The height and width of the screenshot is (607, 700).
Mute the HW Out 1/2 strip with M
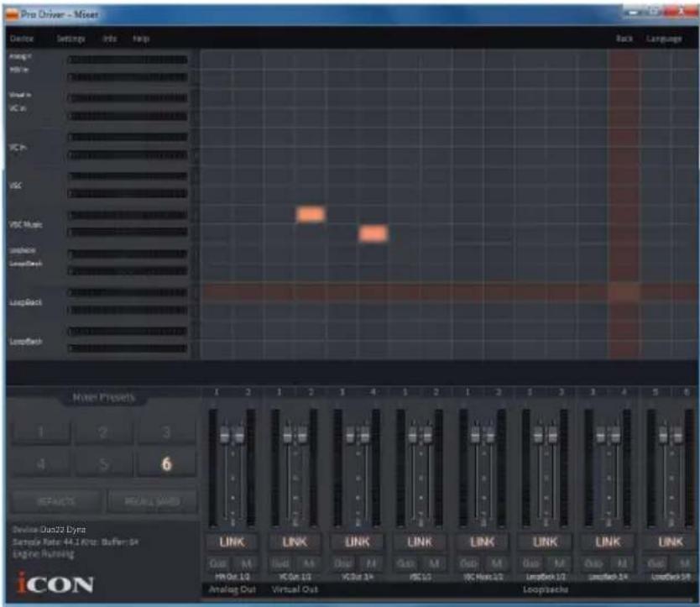(246, 563)
